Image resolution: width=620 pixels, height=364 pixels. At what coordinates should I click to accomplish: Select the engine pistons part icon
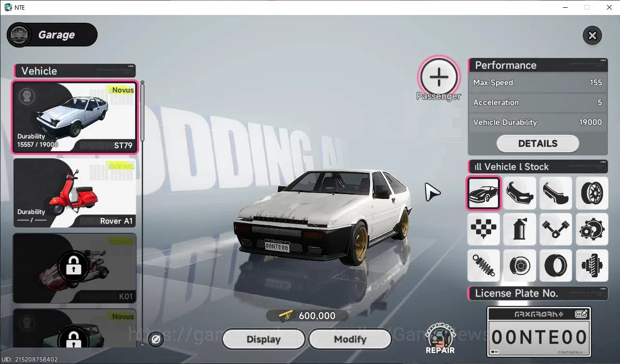pos(556,229)
